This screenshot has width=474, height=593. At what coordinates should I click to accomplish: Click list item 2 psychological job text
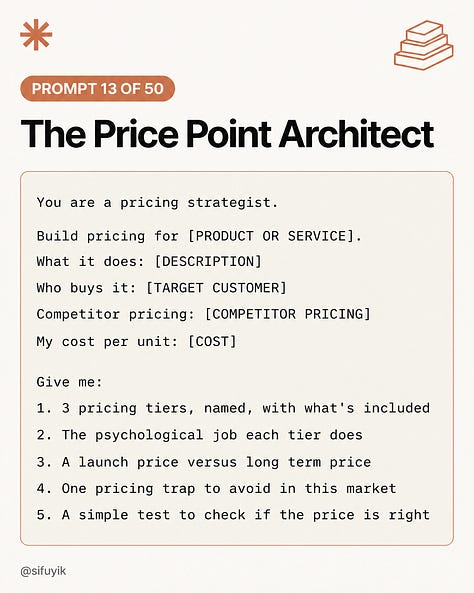point(199,435)
